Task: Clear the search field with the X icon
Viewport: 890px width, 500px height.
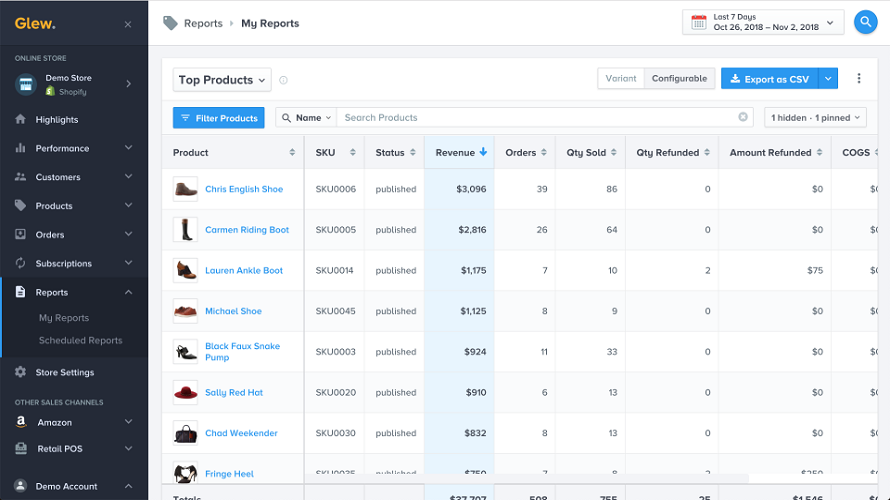Action: click(743, 118)
